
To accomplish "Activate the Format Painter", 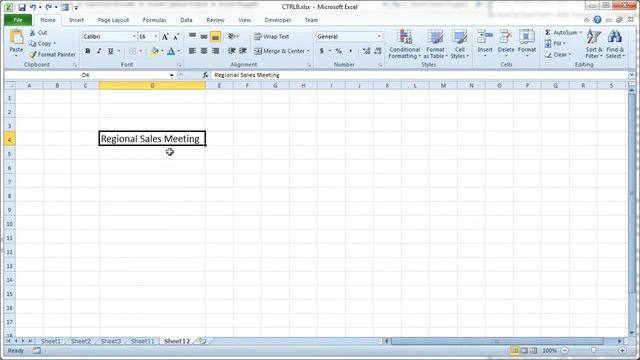I will pos(52,54).
